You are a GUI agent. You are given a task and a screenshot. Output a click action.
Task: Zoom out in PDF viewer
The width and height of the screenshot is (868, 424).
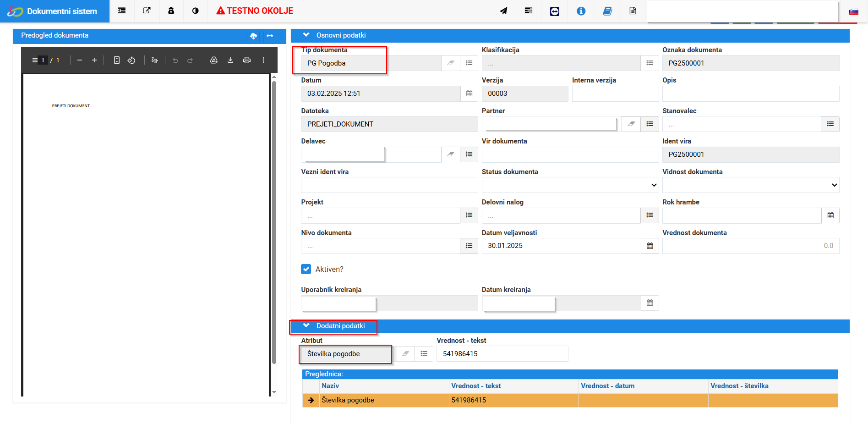80,60
